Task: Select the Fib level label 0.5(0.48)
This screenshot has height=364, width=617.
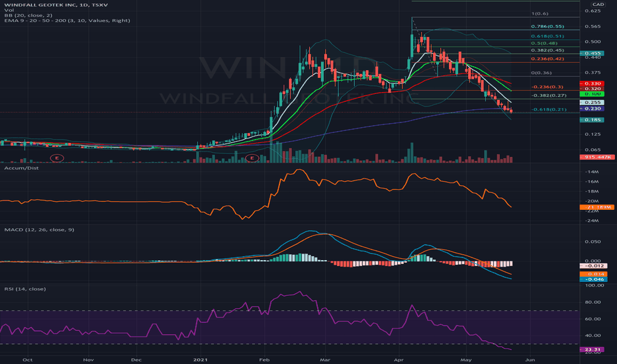Action: pyautogui.click(x=544, y=43)
